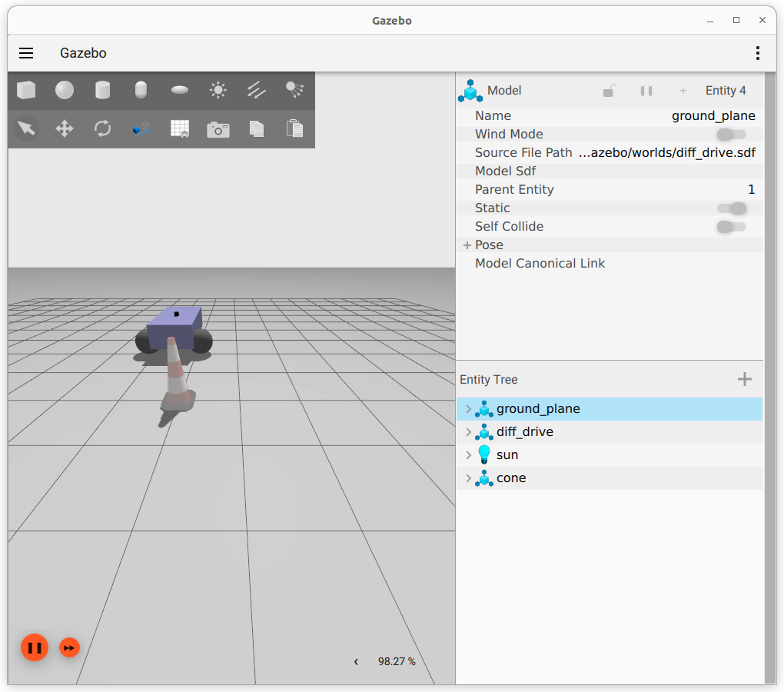Screen dimensions: 784x692
Task: Toggle the Static switch
Action: (730, 208)
